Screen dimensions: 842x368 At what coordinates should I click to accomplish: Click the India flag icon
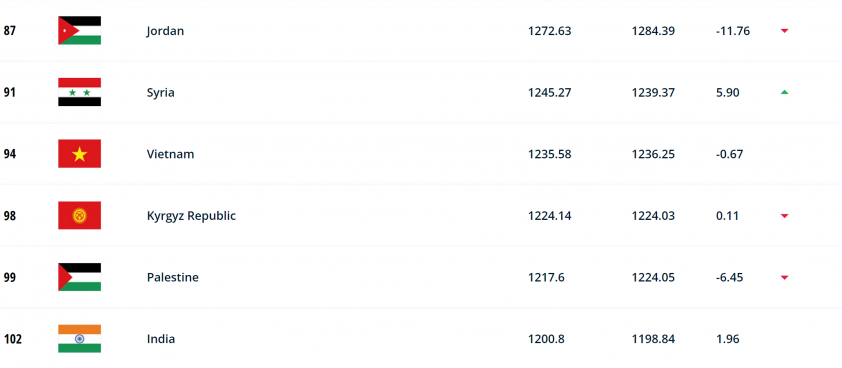pos(79,339)
